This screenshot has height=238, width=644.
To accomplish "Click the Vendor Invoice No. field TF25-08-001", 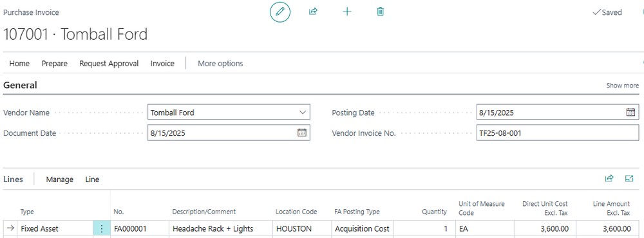I will coord(558,133).
